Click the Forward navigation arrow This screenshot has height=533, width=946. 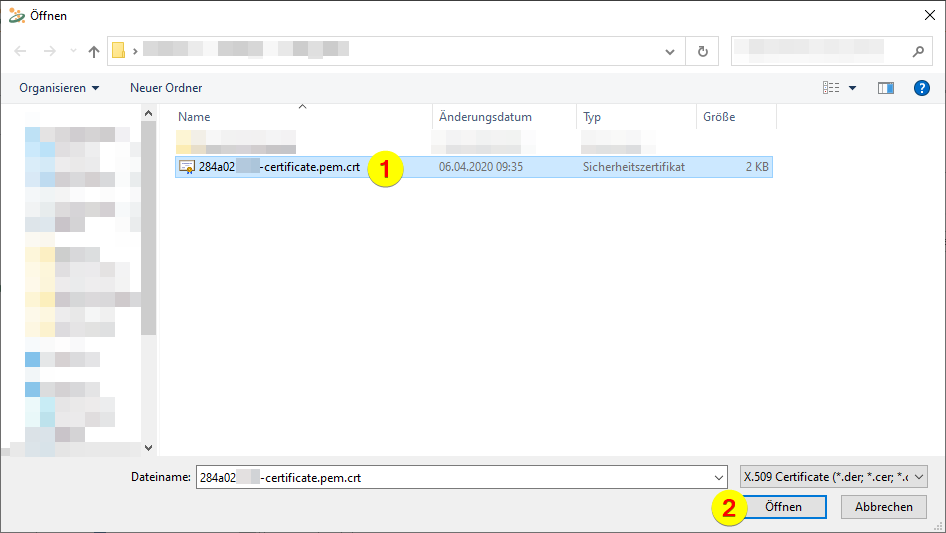tap(49, 51)
